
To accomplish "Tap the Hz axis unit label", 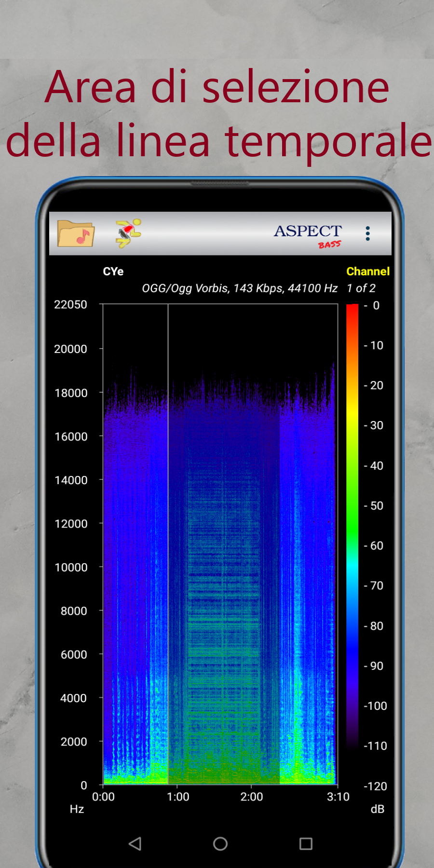I will point(77,809).
